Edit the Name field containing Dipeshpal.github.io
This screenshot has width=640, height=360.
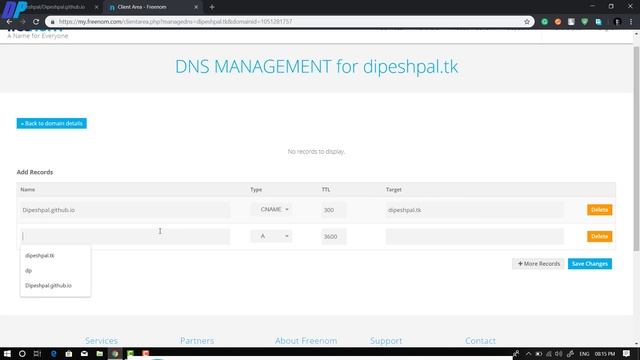[125, 210]
